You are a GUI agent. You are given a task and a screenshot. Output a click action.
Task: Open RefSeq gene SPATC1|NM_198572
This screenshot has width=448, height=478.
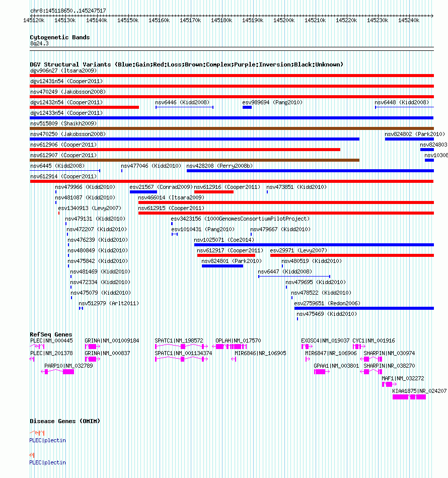(x=182, y=347)
